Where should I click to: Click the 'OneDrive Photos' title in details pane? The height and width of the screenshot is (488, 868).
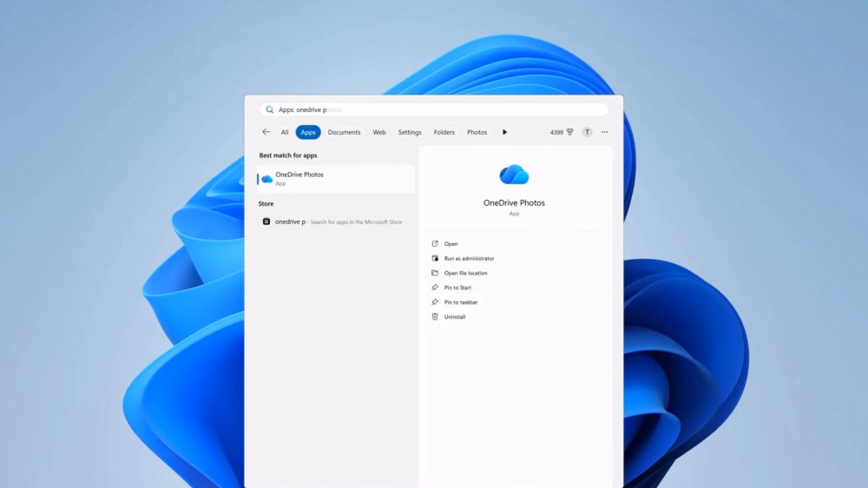(514, 202)
